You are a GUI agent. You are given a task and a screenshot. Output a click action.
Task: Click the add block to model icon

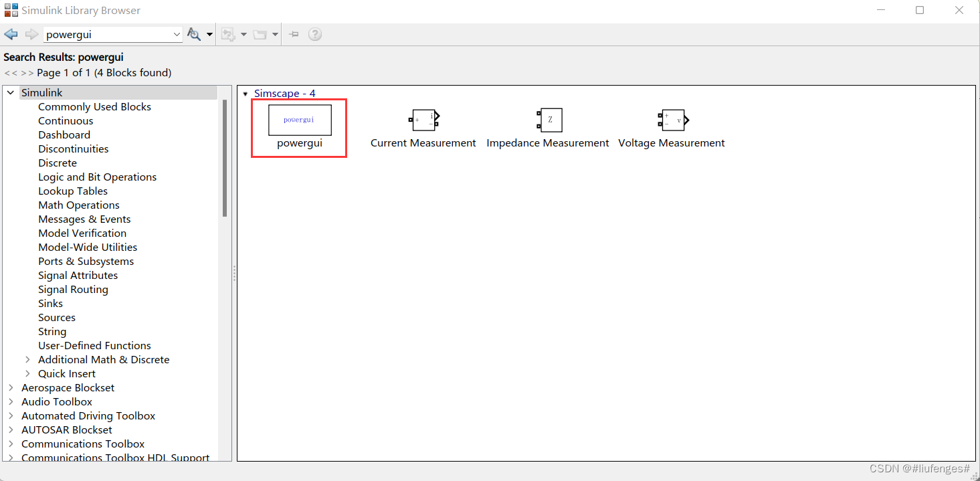tap(228, 34)
